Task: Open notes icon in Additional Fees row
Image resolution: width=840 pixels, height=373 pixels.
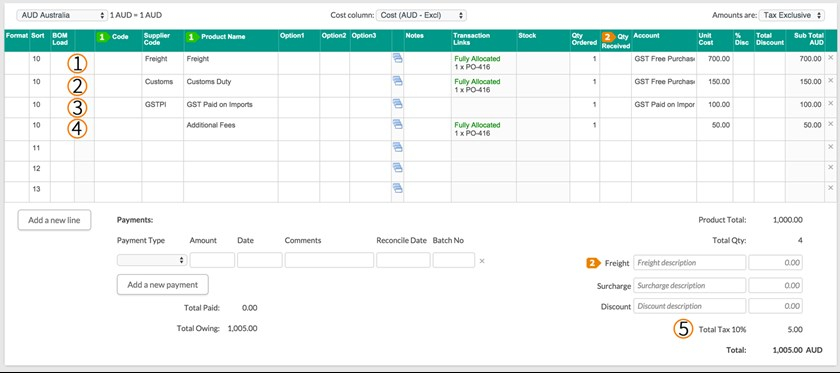Action: pos(398,124)
